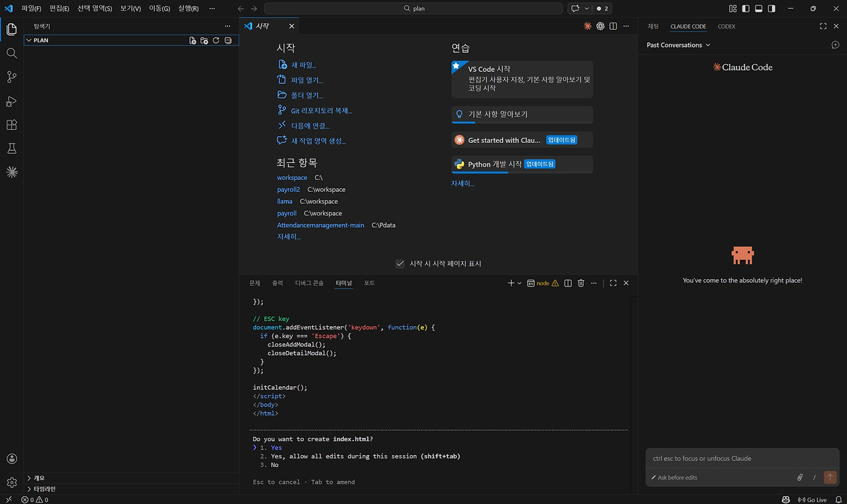Switch to the Debug Console tab

coord(309,283)
